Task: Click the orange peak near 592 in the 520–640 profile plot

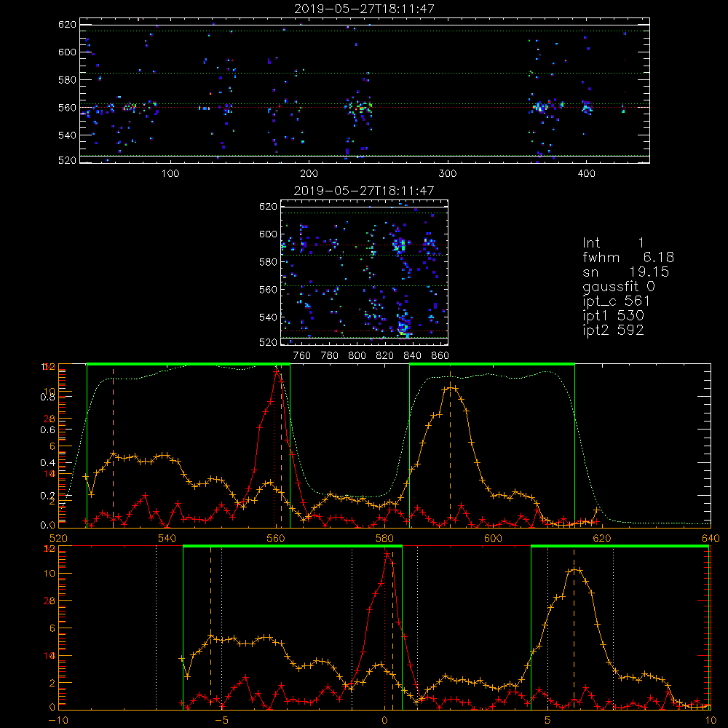Action: (452, 388)
